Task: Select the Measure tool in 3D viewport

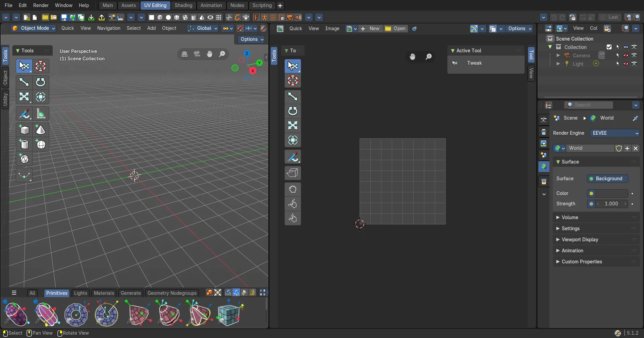Action: [x=41, y=114]
